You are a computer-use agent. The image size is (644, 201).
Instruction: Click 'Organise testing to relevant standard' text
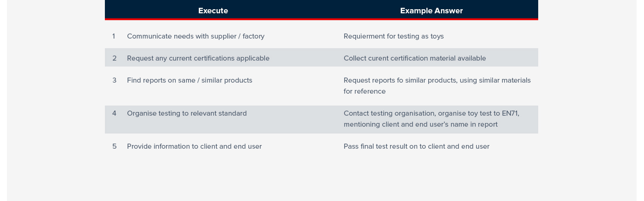click(x=187, y=113)
